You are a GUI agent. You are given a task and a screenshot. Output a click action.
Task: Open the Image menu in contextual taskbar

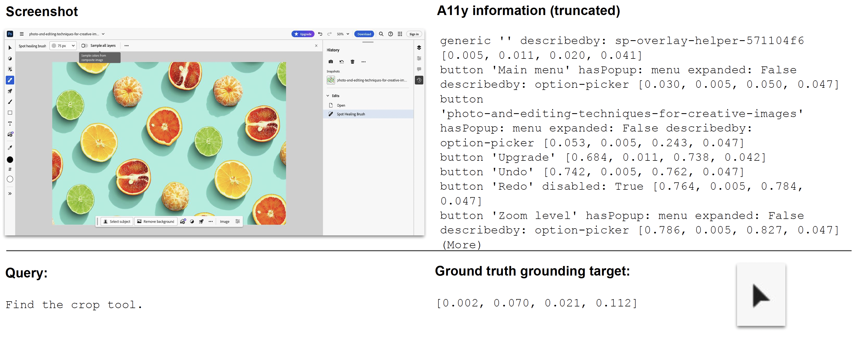pos(225,221)
